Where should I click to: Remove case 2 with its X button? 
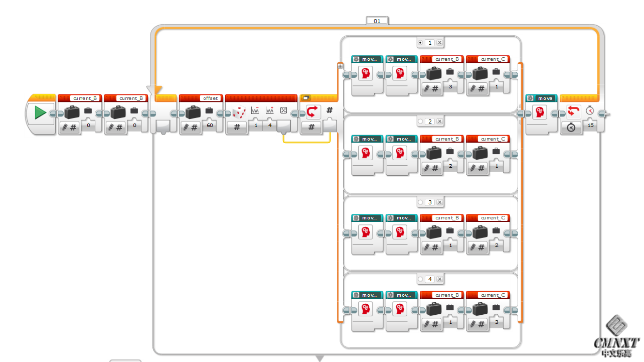439,122
